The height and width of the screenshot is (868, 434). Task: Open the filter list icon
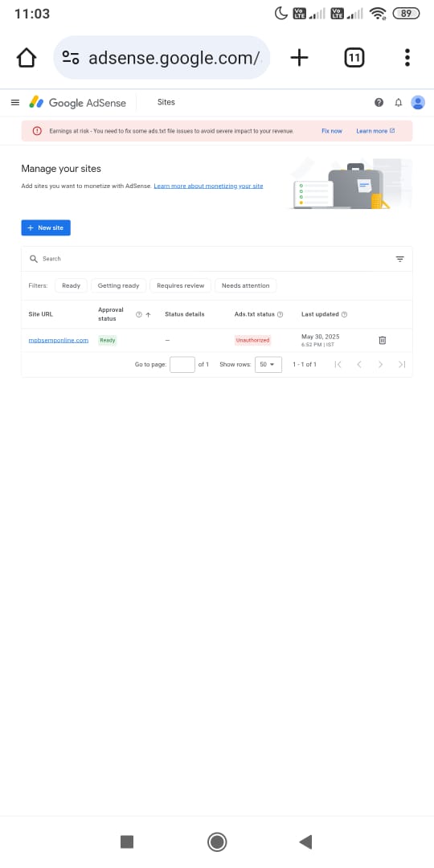coord(399,259)
